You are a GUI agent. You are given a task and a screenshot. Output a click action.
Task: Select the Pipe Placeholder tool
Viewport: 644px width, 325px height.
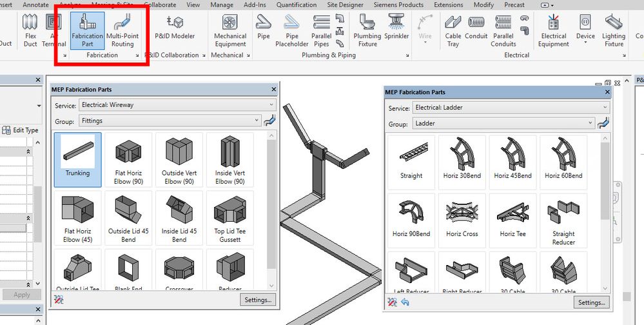click(x=291, y=31)
